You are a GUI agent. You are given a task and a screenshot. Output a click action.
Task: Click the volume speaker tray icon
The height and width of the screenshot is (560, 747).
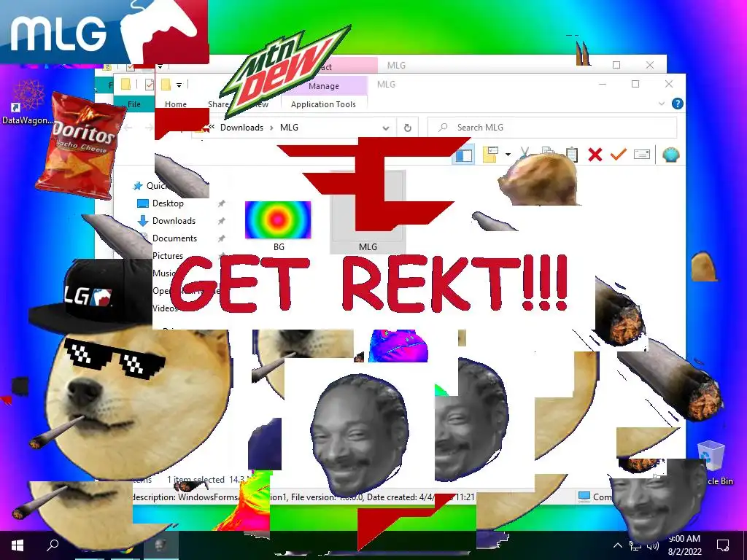point(653,545)
